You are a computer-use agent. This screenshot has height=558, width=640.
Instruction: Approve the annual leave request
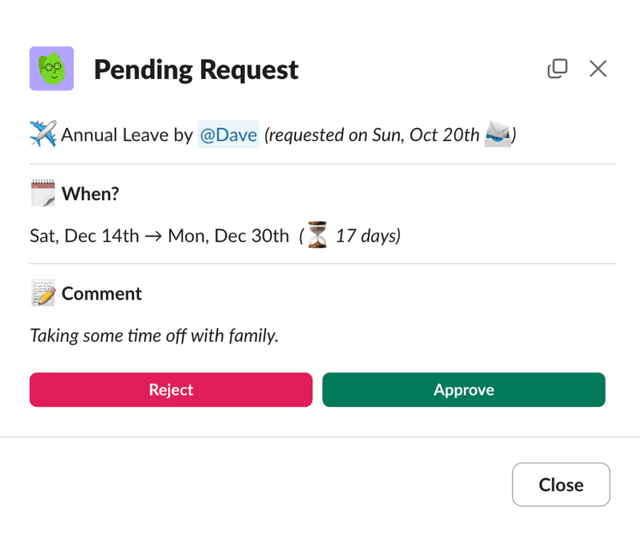[x=463, y=390]
